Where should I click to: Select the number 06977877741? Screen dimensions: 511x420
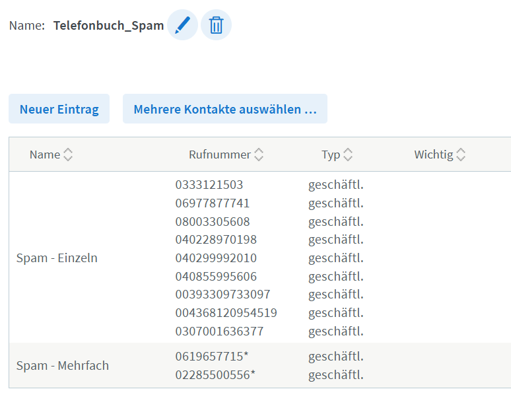coord(212,203)
